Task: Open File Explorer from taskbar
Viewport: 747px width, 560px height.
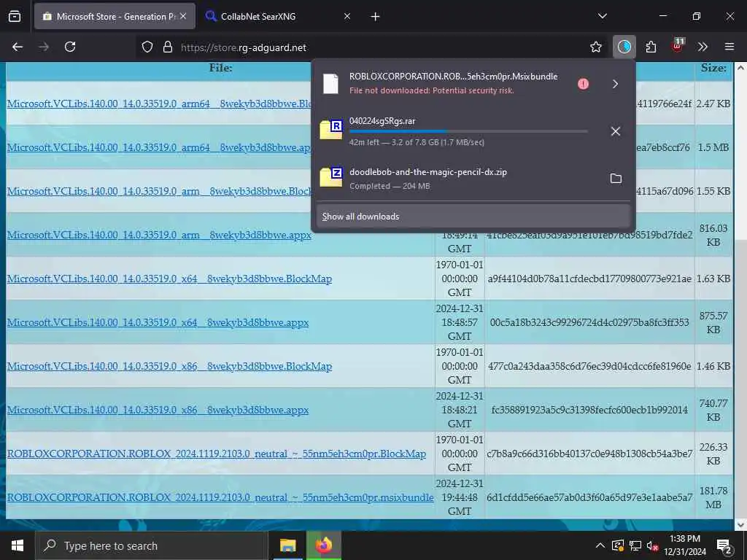Action: [x=287, y=545]
